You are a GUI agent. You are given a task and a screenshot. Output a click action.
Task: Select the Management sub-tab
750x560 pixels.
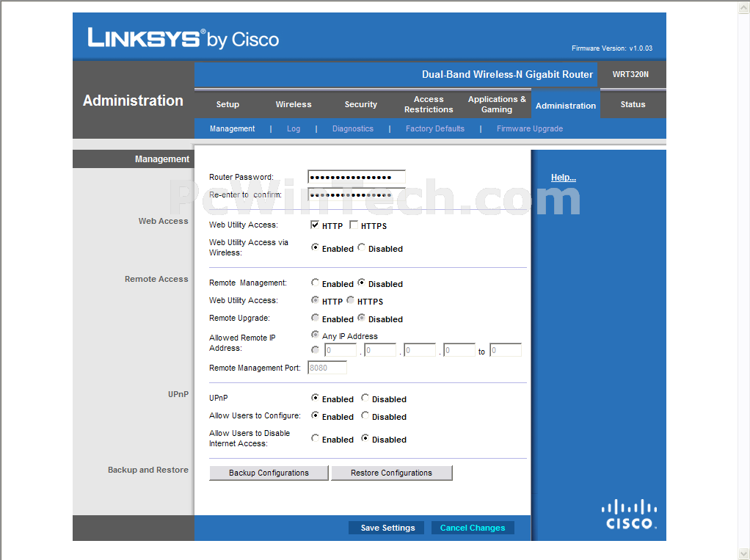point(232,128)
